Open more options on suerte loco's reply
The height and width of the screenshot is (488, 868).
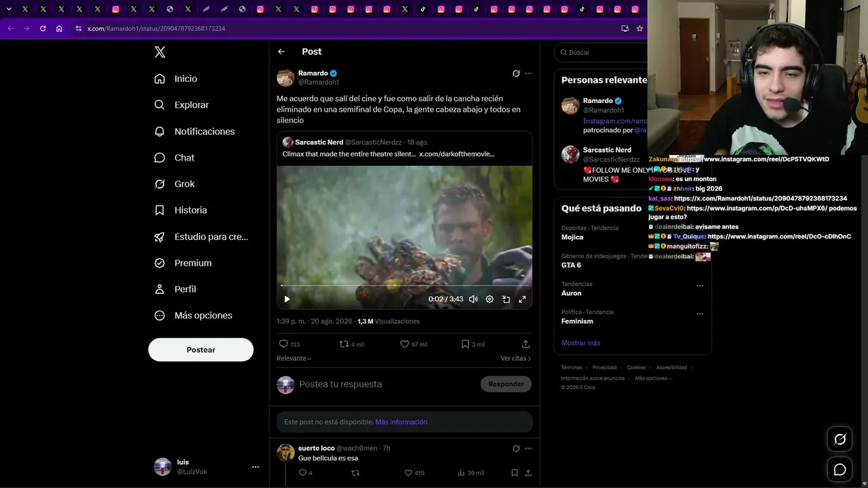click(x=528, y=449)
